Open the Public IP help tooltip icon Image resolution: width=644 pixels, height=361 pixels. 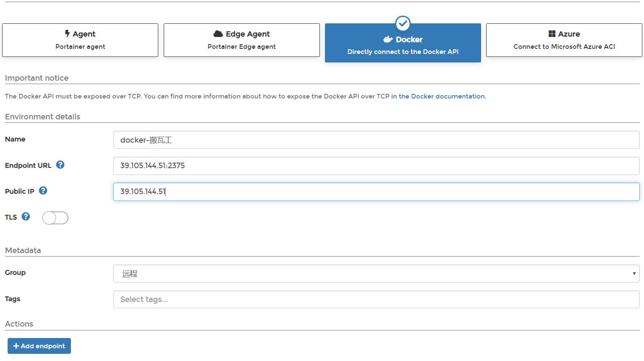tap(43, 191)
